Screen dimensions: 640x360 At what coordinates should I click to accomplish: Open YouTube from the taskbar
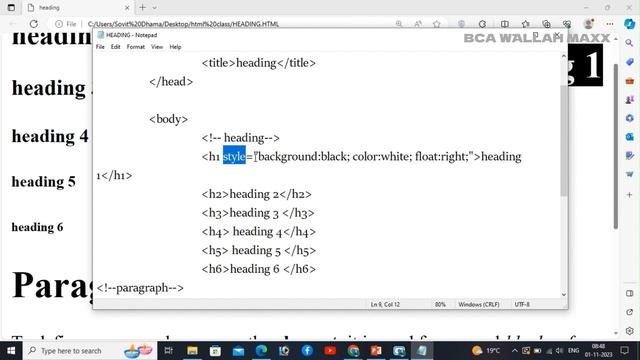(330, 351)
